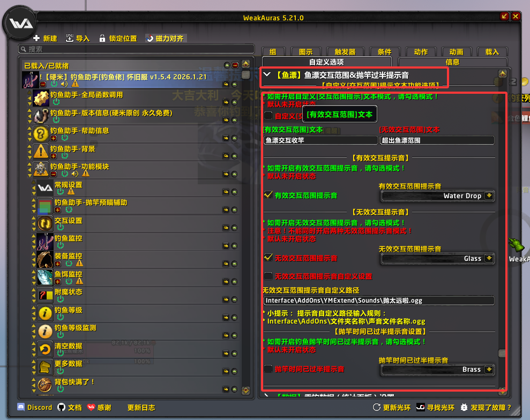Viewport: 530px width, 420px height.
Task: Click the warning icon on 鱼饵监控 row
Action: pyautogui.click(x=79, y=281)
